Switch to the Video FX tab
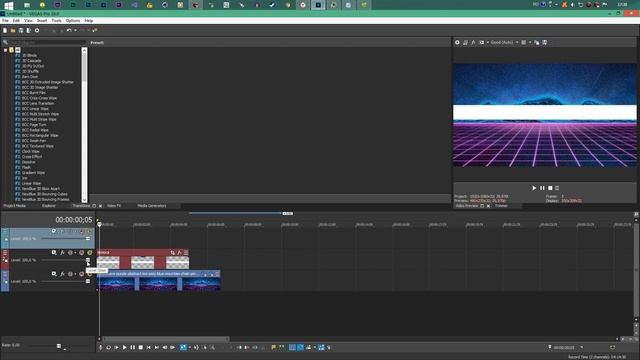 114,206
